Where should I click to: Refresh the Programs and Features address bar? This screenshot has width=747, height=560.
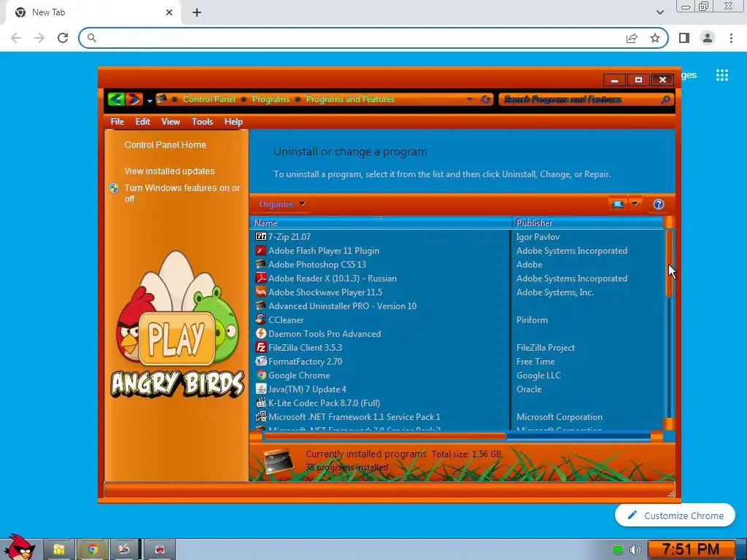485,99
